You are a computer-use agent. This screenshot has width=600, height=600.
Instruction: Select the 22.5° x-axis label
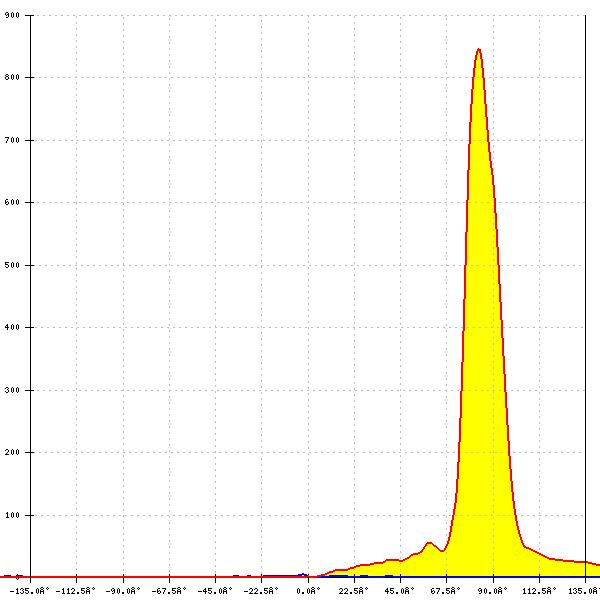(x=354, y=591)
